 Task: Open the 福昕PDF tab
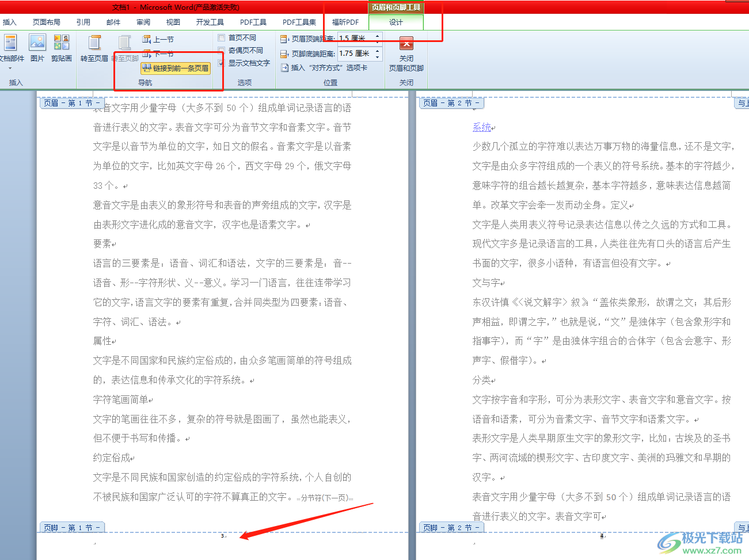(x=345, y=22)
